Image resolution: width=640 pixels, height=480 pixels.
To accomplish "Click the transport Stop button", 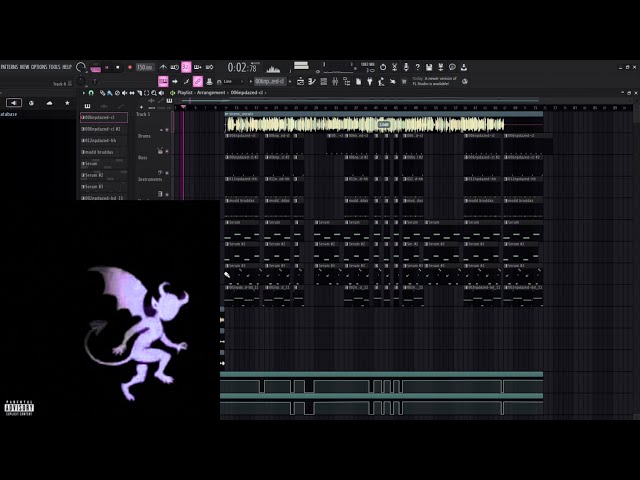I will (x=118, y=67).
